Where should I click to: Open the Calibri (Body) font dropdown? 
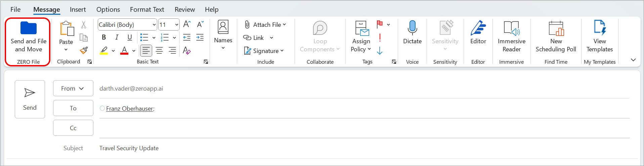pos(154,25)
